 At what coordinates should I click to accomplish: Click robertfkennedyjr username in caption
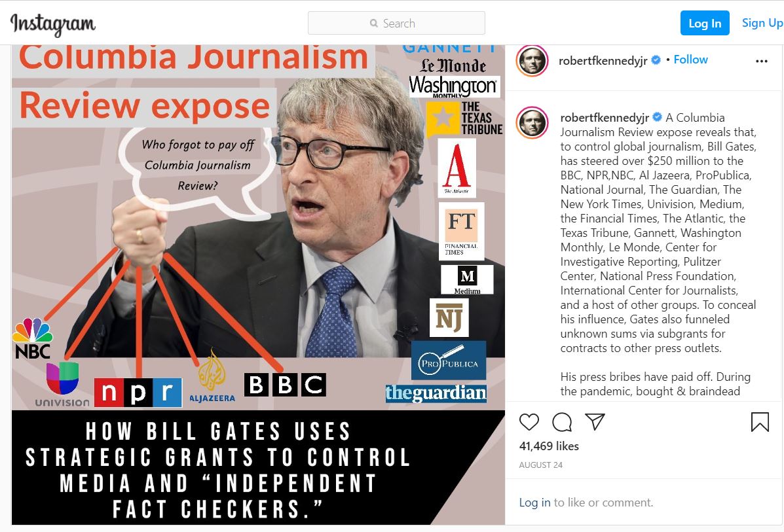coord(605,117)
